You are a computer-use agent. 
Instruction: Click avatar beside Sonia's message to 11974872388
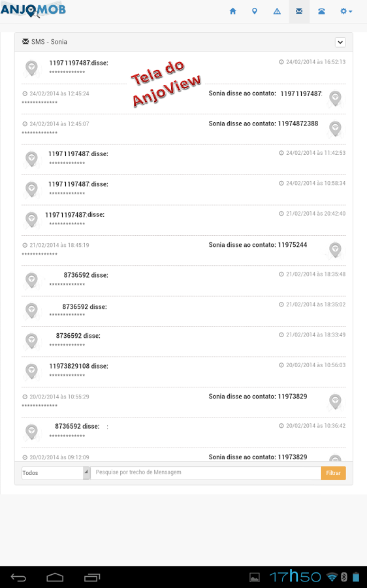335,129
